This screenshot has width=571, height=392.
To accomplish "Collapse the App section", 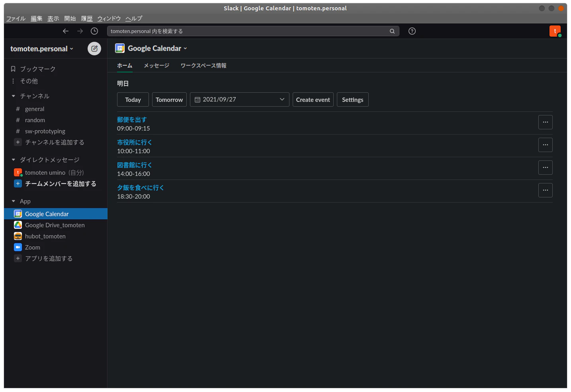I will pyautogui.click(x=14, y=201).
